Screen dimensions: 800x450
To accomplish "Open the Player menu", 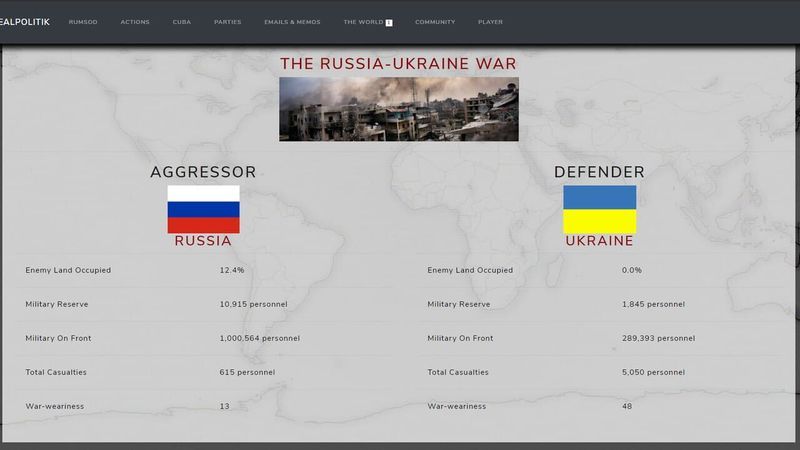I will (x=490, y=22).
